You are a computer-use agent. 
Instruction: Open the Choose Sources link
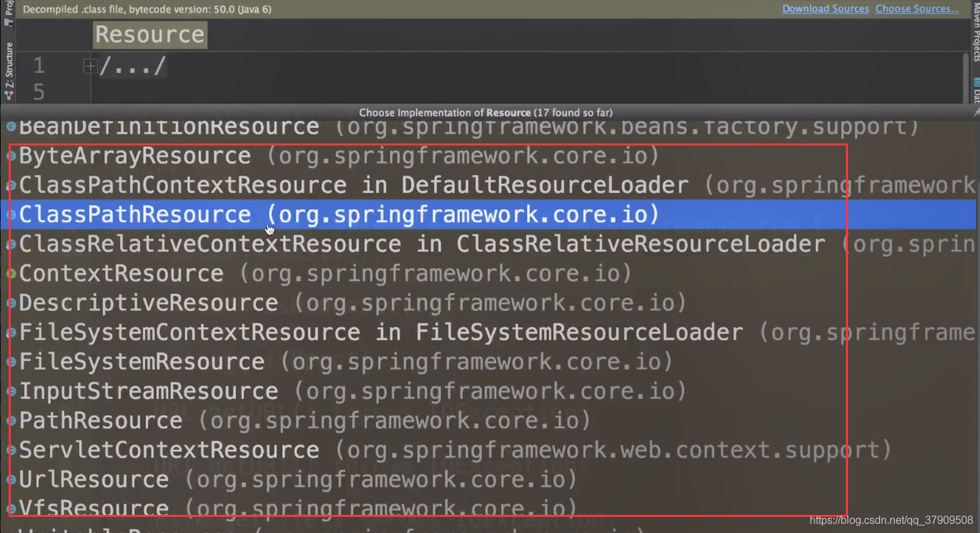917,9
